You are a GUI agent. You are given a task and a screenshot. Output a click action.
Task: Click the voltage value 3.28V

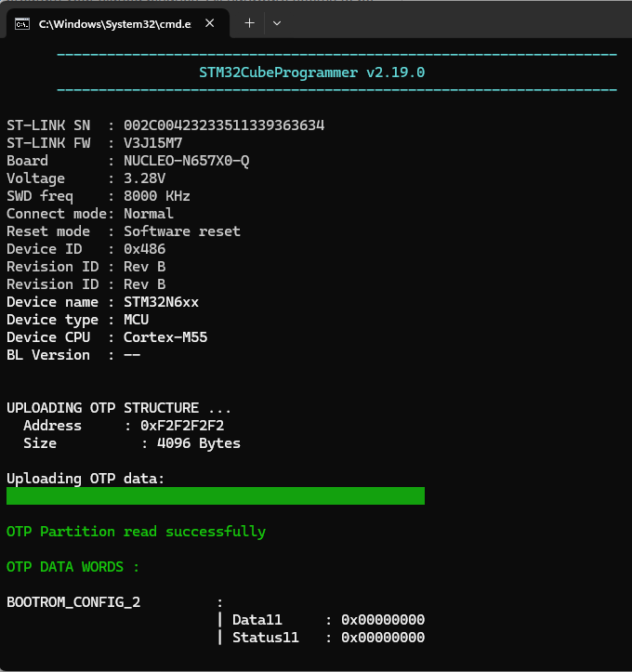(144, 178)
